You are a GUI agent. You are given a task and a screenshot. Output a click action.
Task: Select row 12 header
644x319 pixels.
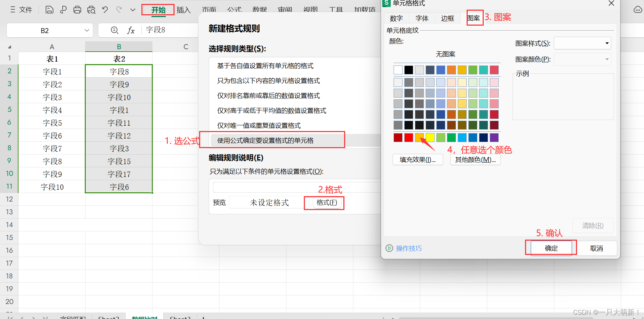pos(9,199)
